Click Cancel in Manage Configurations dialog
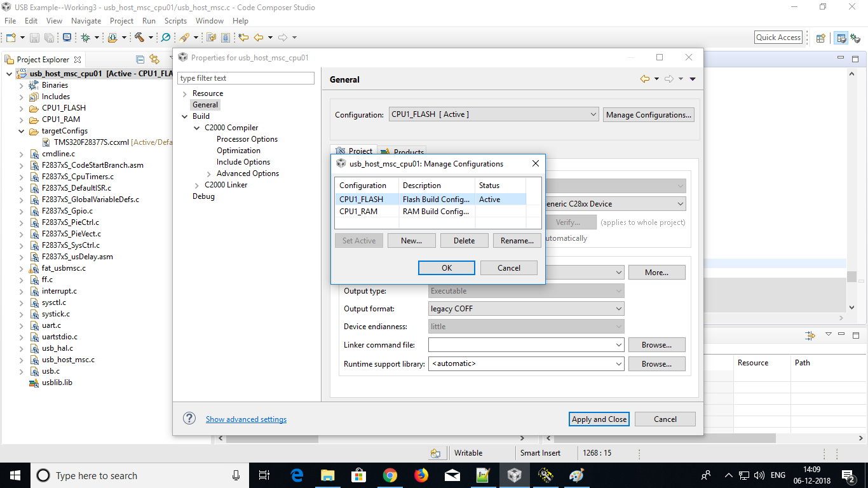 (509, 268)
